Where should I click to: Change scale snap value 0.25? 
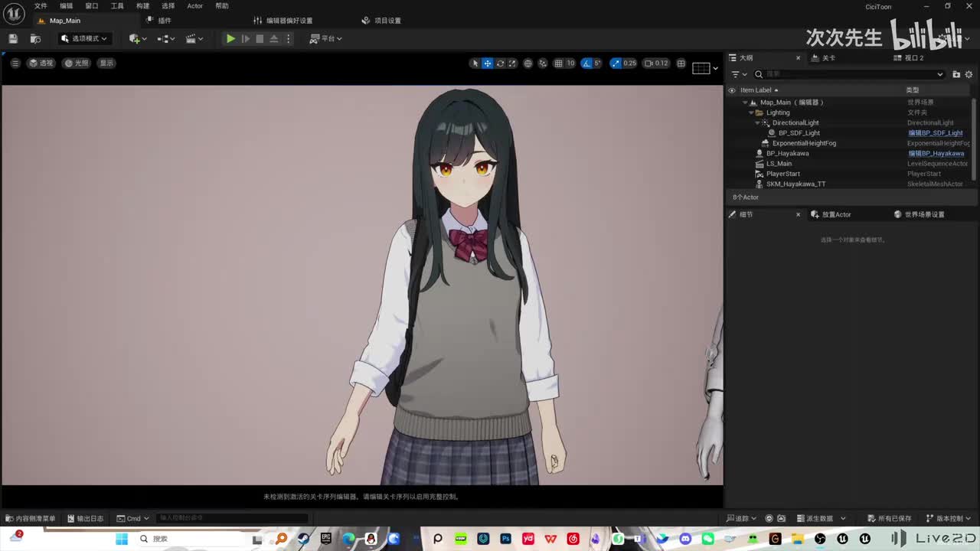click(x=629, y=64)
